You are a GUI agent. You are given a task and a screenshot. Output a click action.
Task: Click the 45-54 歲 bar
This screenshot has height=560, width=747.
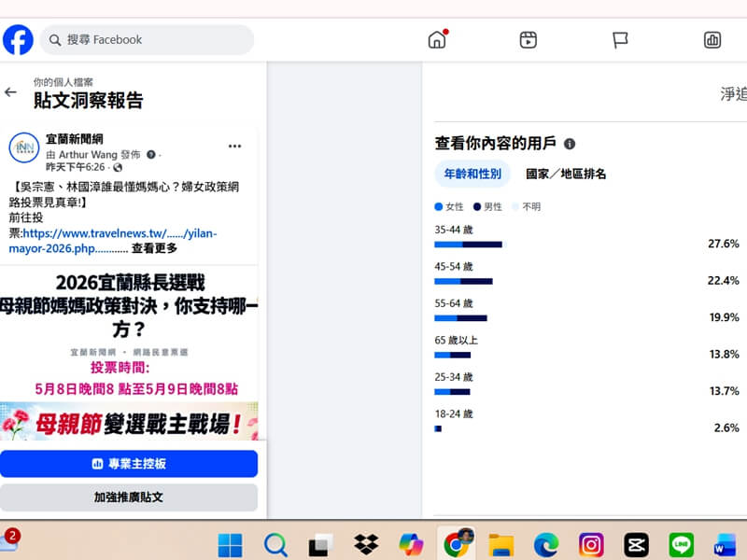click(x=463, y=282)
